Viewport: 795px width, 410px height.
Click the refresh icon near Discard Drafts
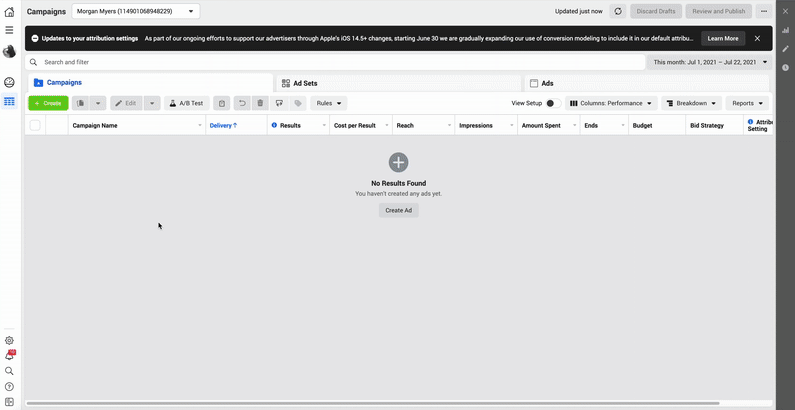tap(618, 11)
